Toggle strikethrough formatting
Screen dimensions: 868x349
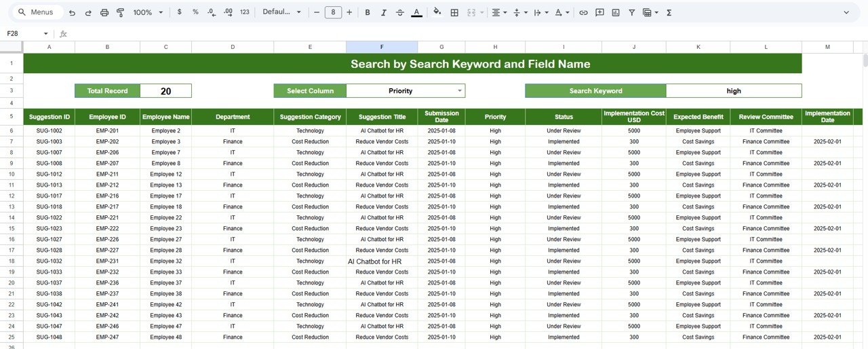tap(400, 12)
